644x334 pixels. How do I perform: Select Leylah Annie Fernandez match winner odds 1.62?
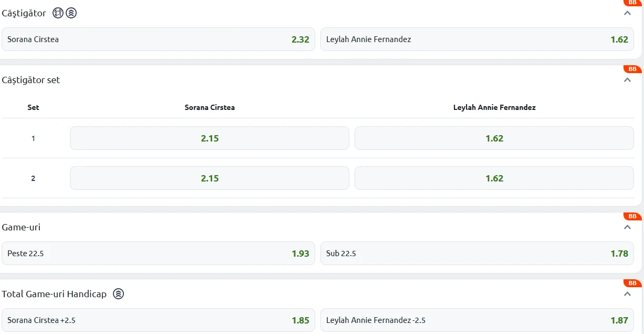click(x=477, y=39)
